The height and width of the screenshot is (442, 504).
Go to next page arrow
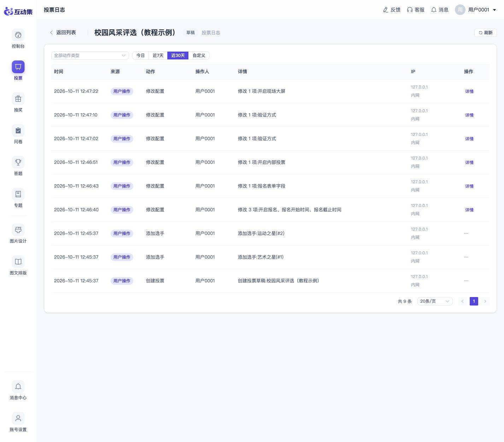485,301
